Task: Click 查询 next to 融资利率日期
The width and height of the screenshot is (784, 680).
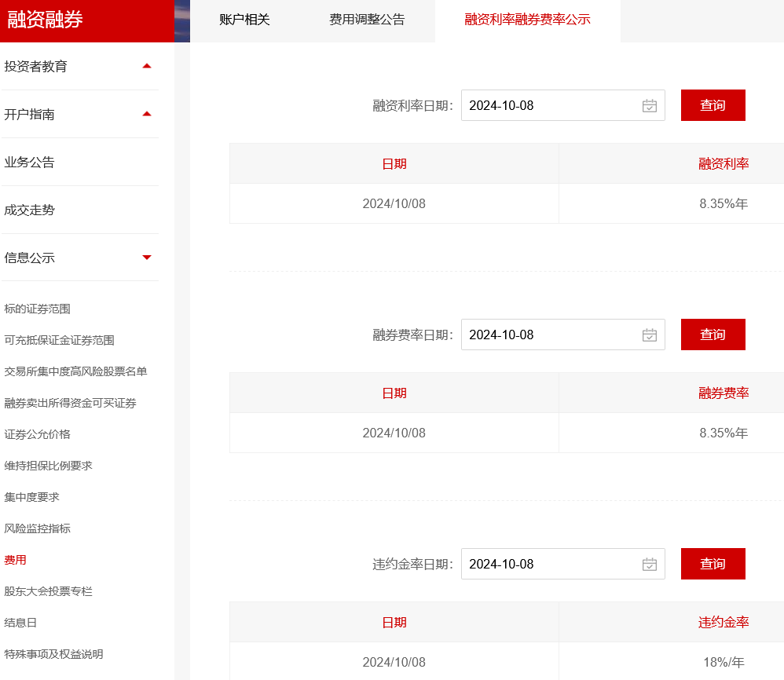Action: (713, 104)
